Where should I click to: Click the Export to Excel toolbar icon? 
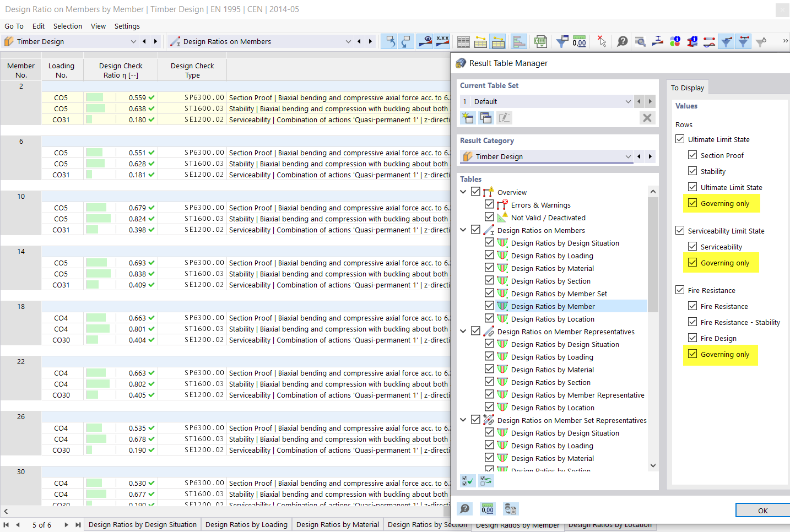[x=540, y=41]
